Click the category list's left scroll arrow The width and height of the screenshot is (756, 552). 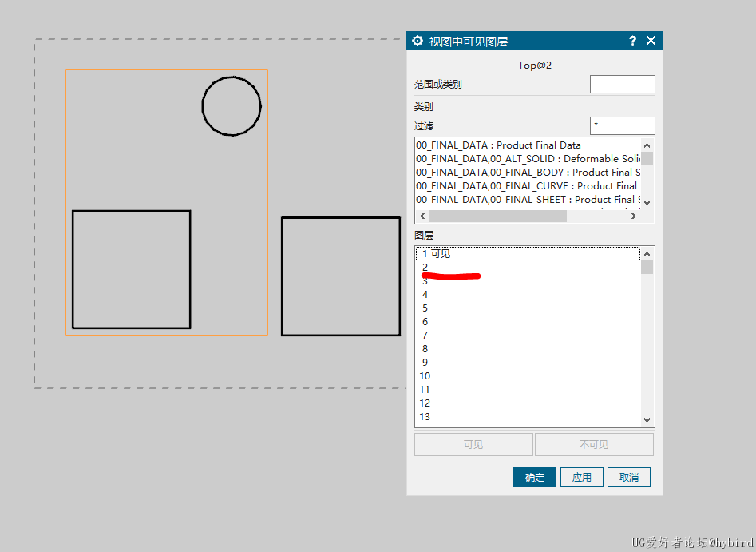(x=422, y=216)
